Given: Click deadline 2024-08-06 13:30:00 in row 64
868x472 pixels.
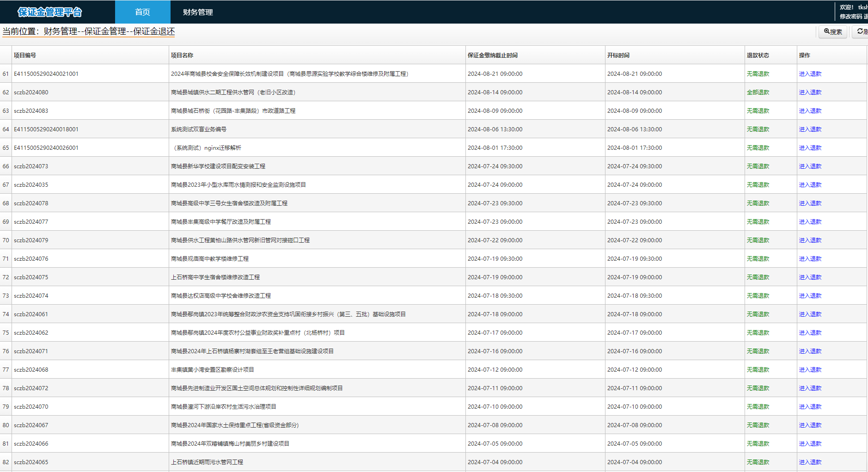Looking at the screenshot, I should coord(495,129).
